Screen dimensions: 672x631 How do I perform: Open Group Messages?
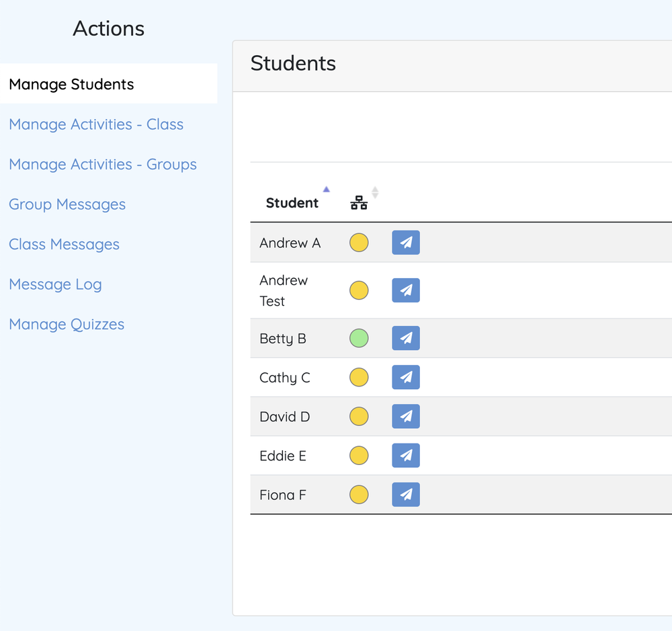[x=67, y=204]
